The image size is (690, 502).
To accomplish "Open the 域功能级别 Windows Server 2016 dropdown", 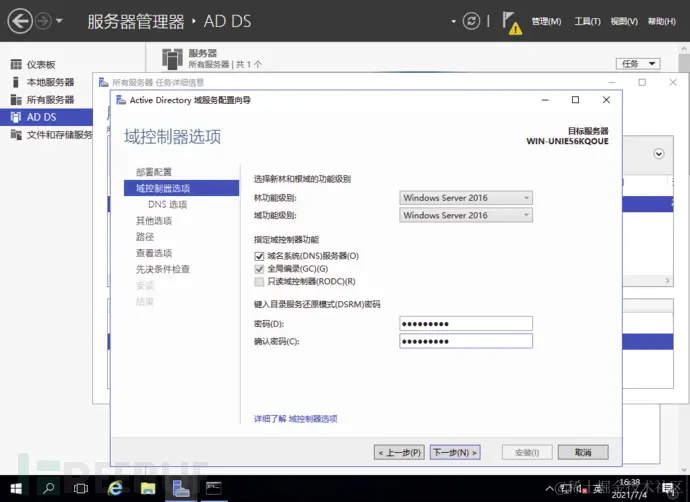I will point(466,215).
